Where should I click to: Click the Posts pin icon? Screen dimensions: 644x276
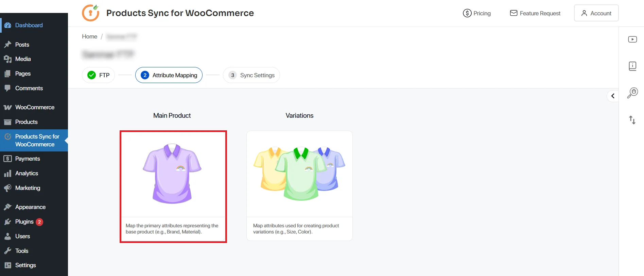tap(7, 45)
